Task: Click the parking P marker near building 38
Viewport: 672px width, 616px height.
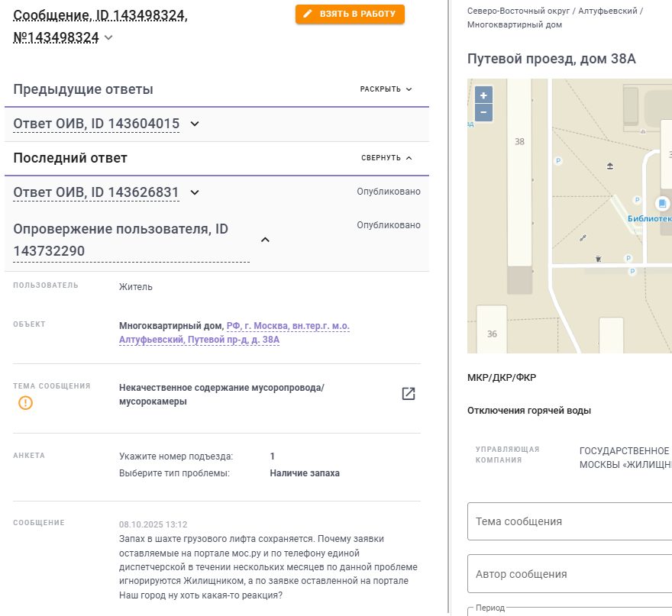Action: 557,161
